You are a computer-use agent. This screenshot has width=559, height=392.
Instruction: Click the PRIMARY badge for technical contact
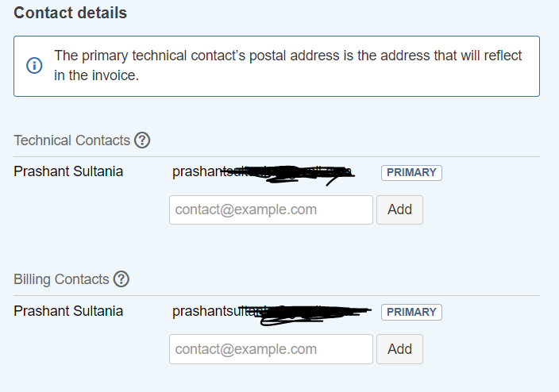click(x=411, y=172)
